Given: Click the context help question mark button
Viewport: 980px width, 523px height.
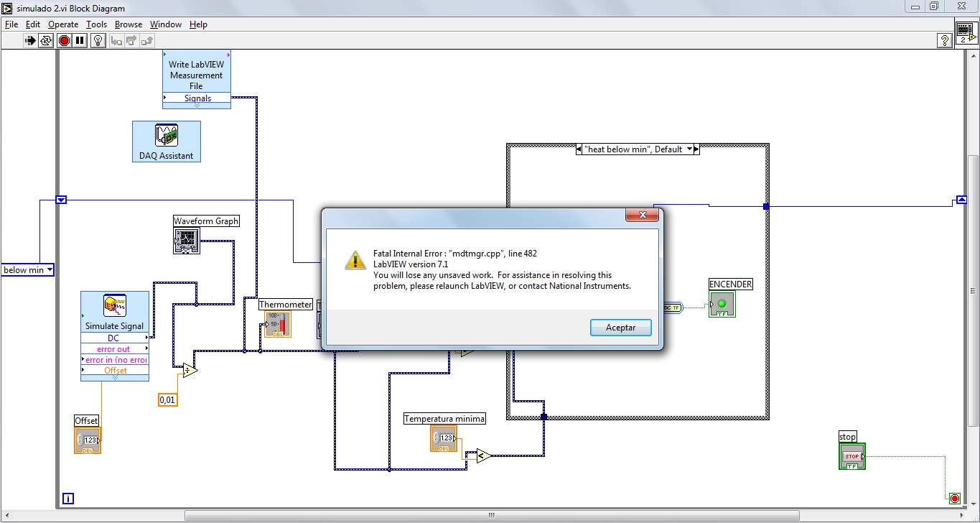Looking at the screenshot, I should pyautogui.click(x=946, y=41).
